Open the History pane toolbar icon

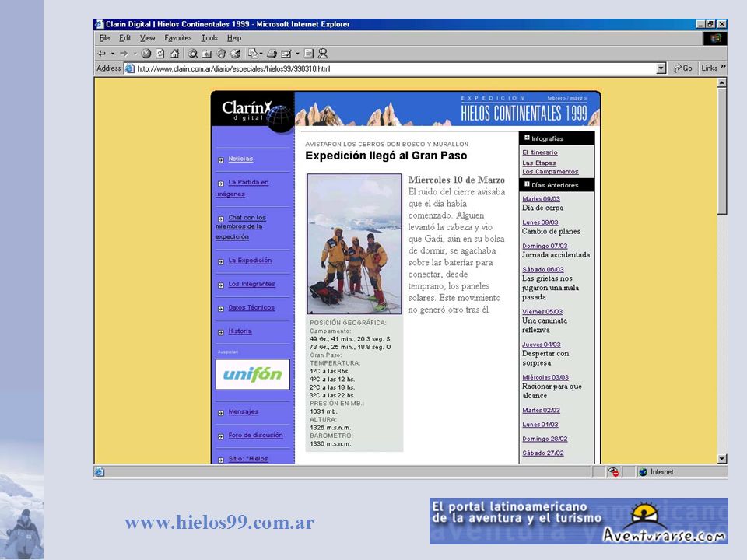235,54
